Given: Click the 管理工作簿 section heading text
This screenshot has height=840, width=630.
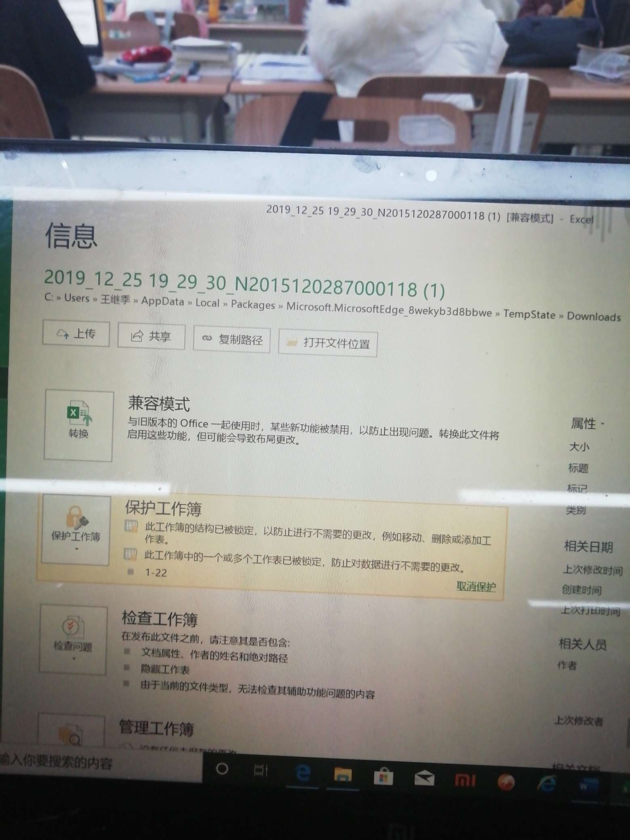Looking at the screenshot, I should (x=157, y=728).
